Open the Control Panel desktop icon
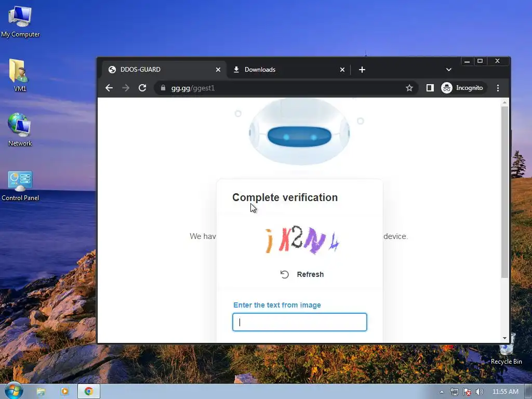This screenshot has width=532, height=399. 20,186
